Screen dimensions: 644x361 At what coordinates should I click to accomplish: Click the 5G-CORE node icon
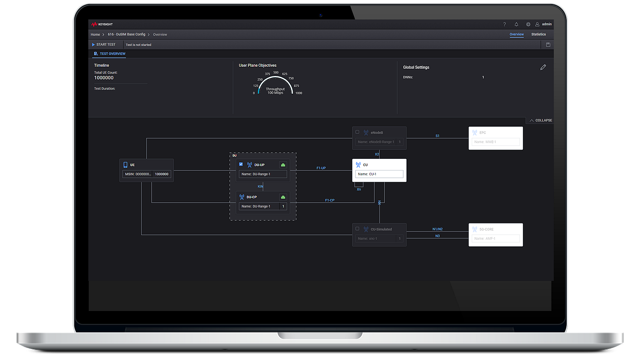[x=475, y=229]
